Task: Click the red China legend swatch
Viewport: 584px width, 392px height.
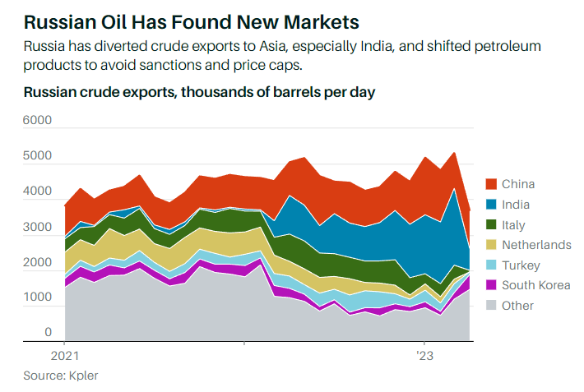Action: coord(491,184)
